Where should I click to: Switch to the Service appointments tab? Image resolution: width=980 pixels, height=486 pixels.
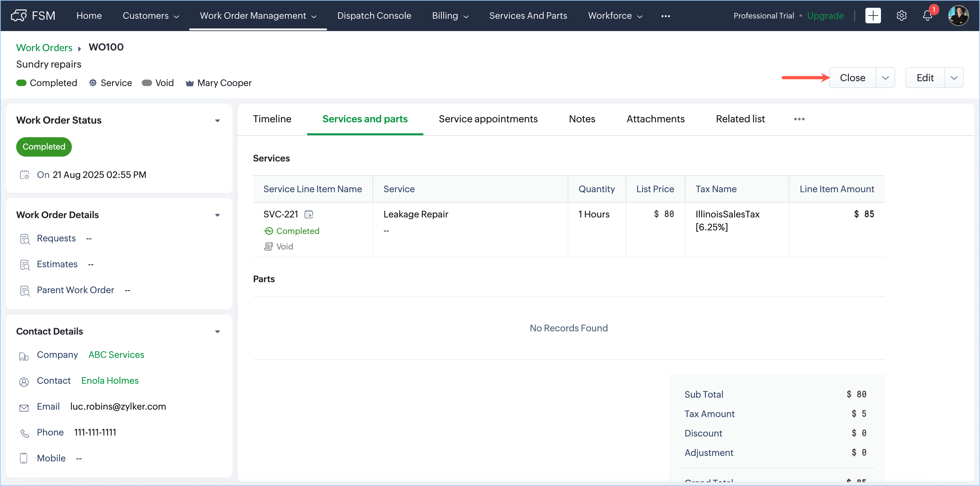(488, 119)
